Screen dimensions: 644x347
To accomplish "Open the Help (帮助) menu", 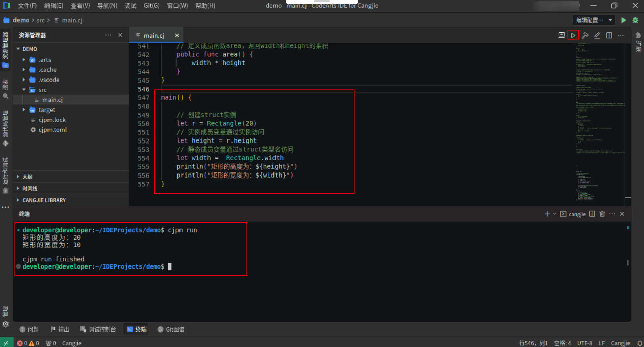I will 205,6.
